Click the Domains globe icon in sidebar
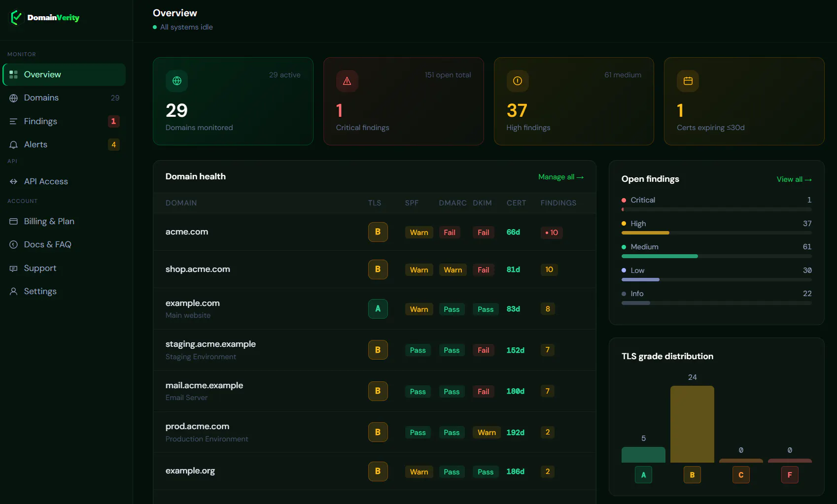Viewport: 837px width, 504px height. click(x=14, y=98)
